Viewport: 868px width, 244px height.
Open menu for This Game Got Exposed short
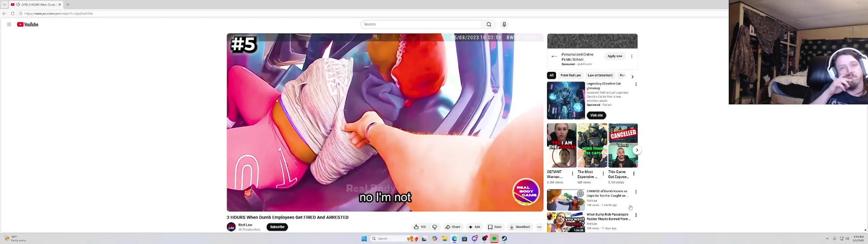634,174
